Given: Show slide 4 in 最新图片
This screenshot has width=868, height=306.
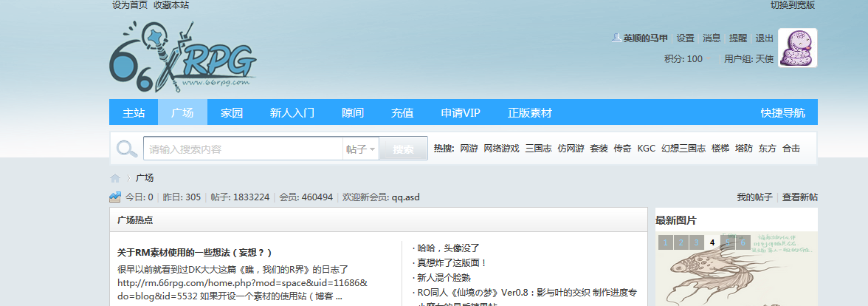Looking at the screenshot, I should 712,242.
